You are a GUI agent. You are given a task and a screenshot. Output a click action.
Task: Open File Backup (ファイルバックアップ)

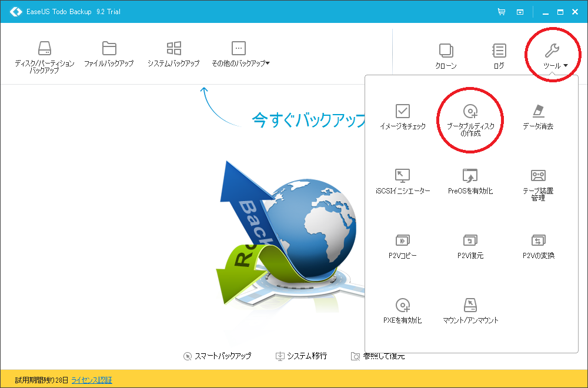[x=109, y=54]
